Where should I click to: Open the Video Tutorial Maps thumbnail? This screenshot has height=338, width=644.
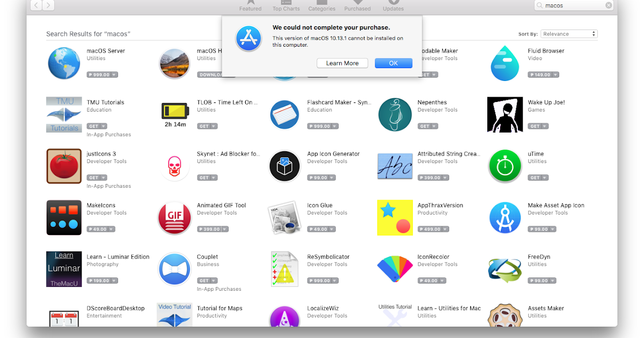(174, 315)
